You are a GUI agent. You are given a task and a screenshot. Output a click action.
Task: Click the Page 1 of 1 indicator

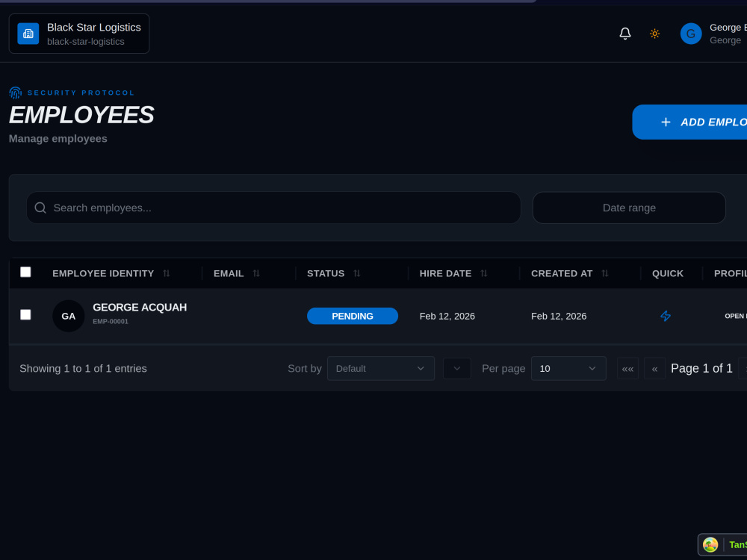(701, 369)
